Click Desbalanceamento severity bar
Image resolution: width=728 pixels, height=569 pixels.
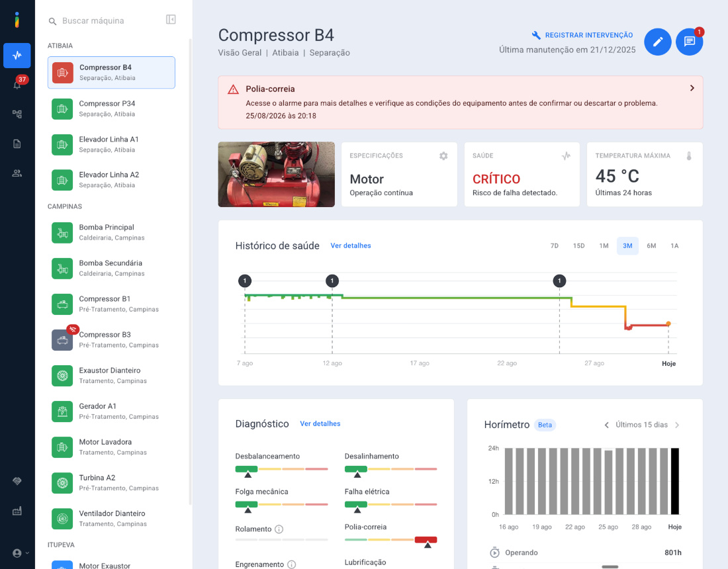pos(281,470)
